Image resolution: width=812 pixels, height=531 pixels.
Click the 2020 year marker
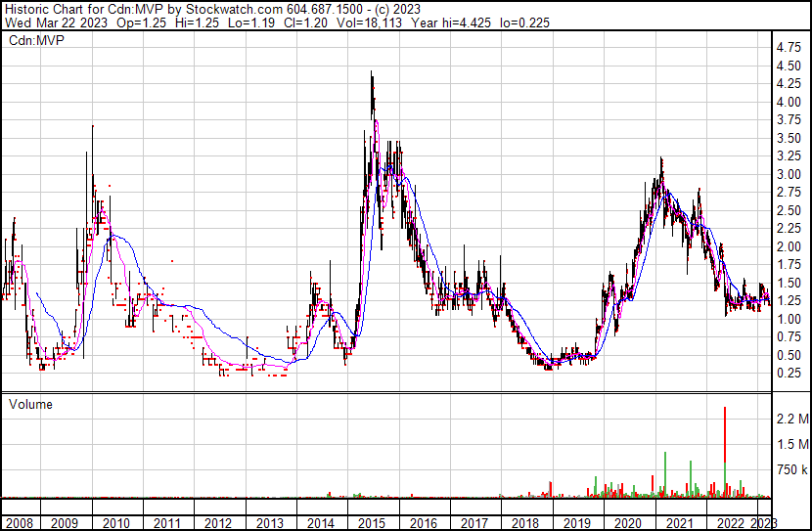pyautogui.click(x=626, y=523)
